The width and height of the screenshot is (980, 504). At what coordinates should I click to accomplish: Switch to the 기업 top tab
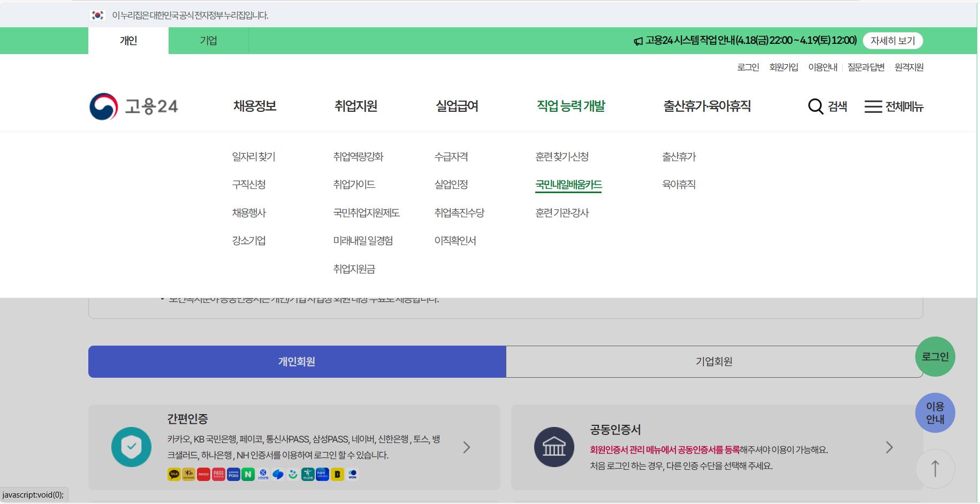click(209, 41)
